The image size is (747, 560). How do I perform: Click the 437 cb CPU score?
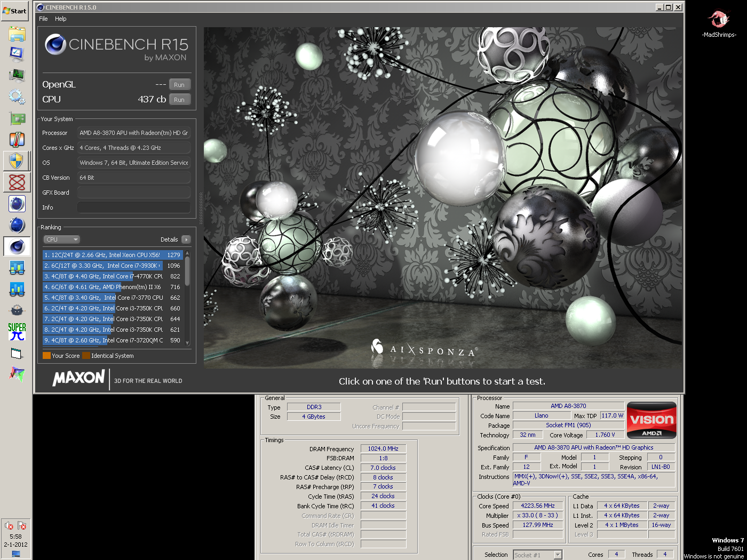pos(152,99)
